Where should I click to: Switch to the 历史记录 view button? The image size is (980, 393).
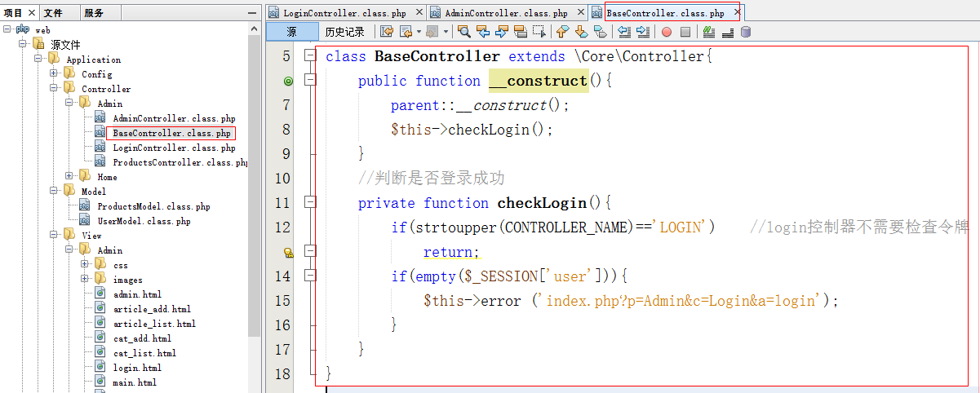[x=344, y=32]
